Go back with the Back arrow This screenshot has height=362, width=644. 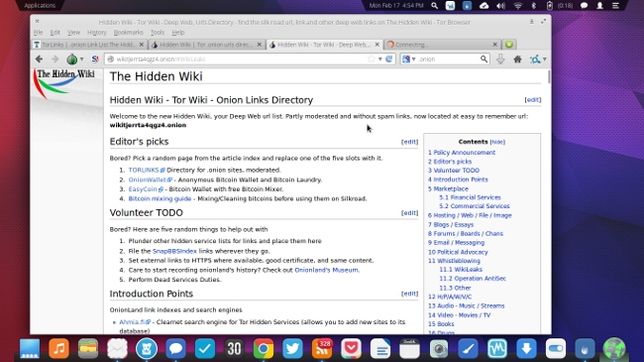(39, 60)
